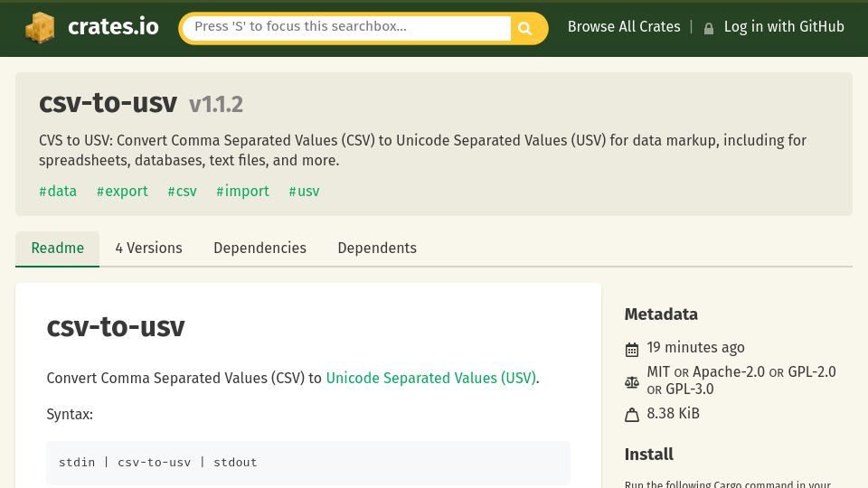
Task: Click the weight icon beside 8.38 KiB
Action: (632, 415)
